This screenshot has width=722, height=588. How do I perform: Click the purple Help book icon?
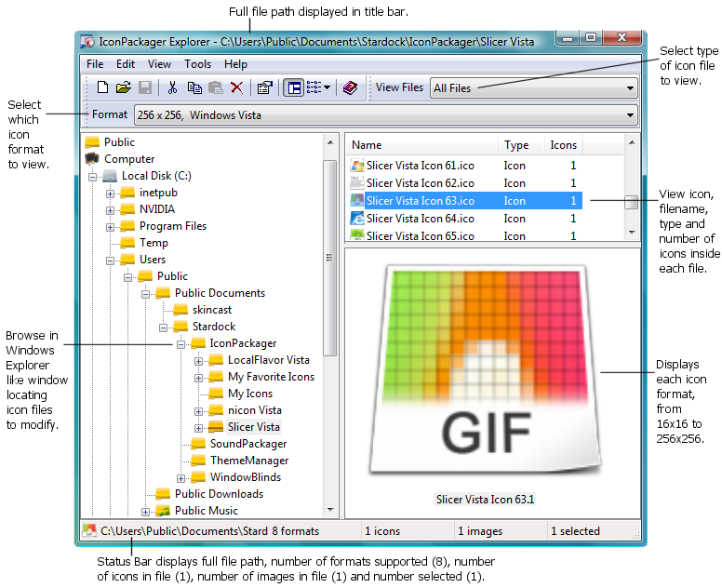pos(350,87)
